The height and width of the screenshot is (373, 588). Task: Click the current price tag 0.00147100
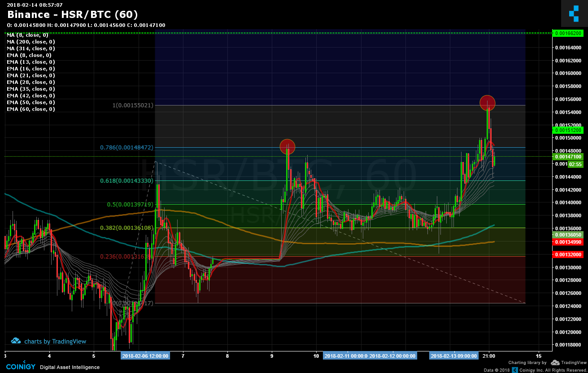pos(568,157)
